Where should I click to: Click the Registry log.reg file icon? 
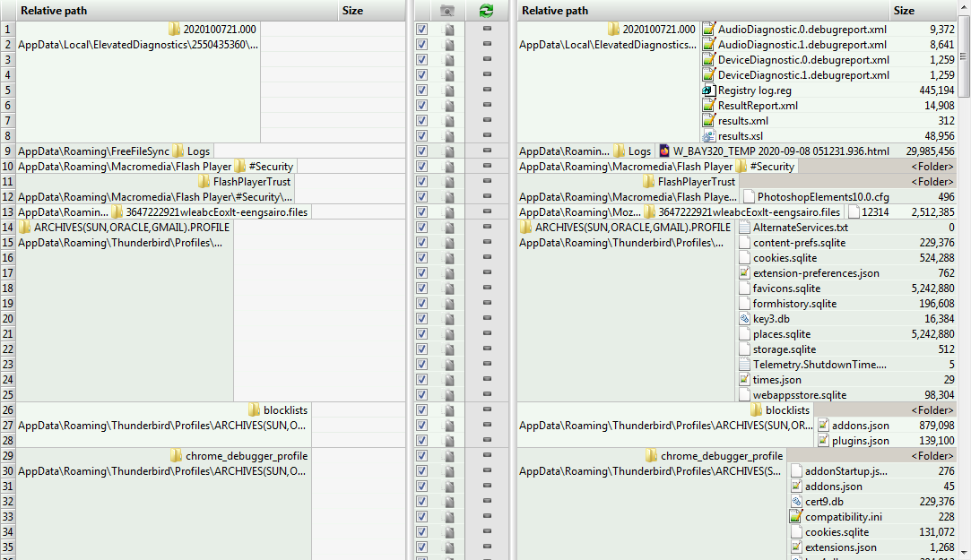(x=708, y=90)
